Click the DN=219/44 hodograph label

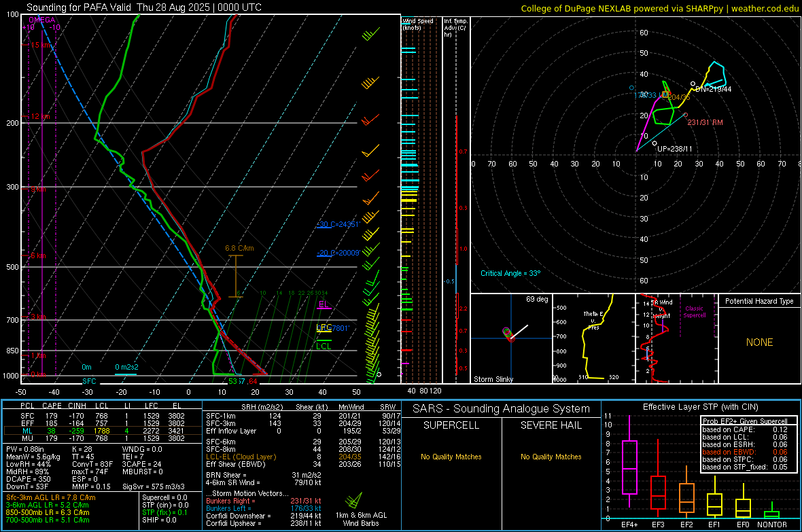click(713, 89)
